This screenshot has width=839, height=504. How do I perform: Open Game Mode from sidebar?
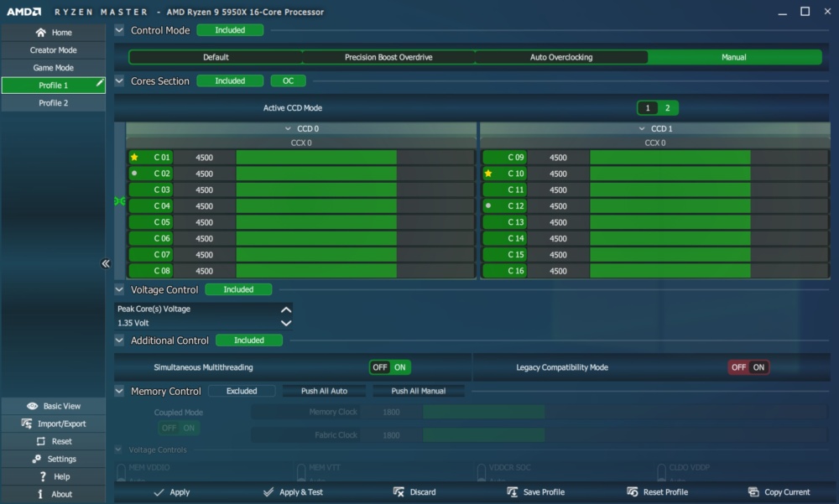(54, 67)
